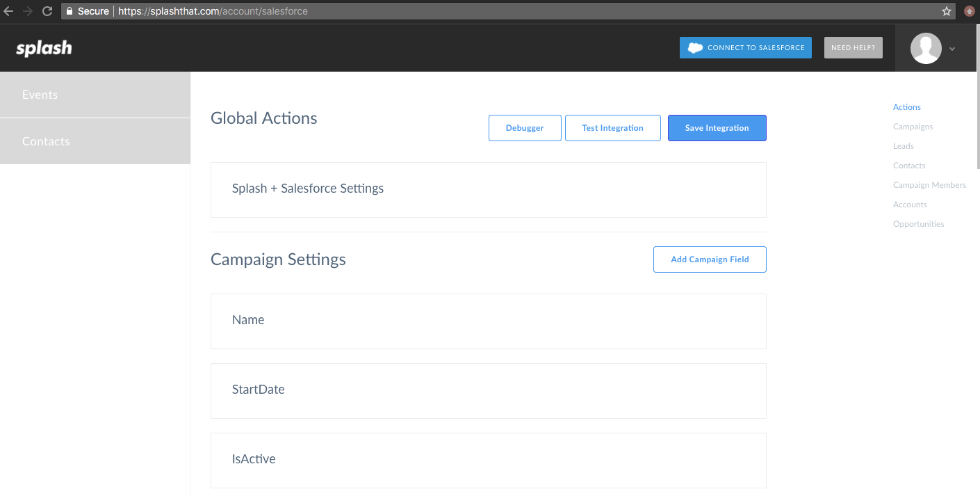
Task: Click the Campaign Settings heading
Action: [278, 259]
